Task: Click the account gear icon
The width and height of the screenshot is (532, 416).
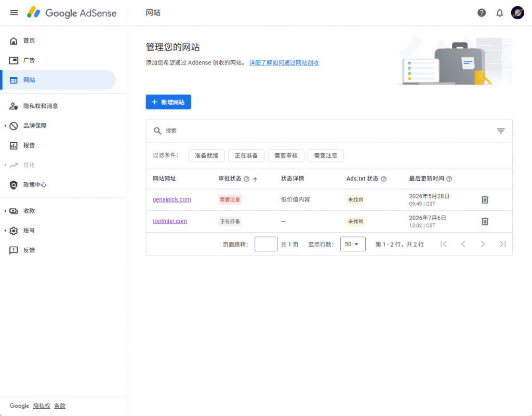Action: pos(14,231)
